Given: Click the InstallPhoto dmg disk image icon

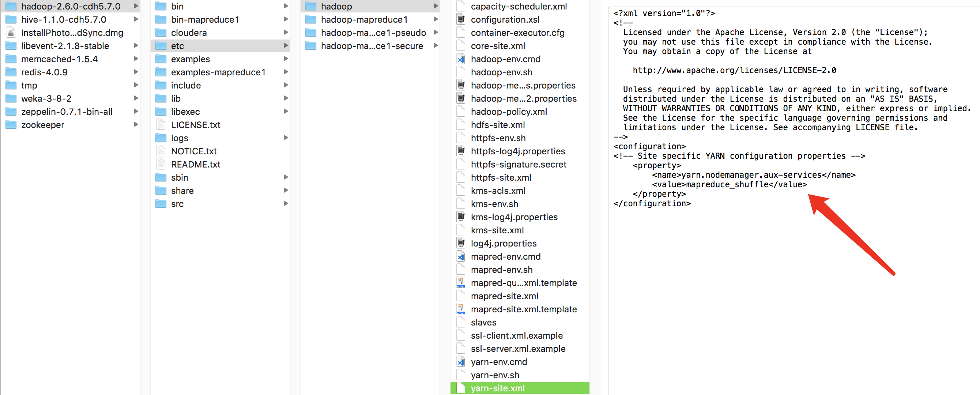Looking at the screenshot, I should [11, 33].
